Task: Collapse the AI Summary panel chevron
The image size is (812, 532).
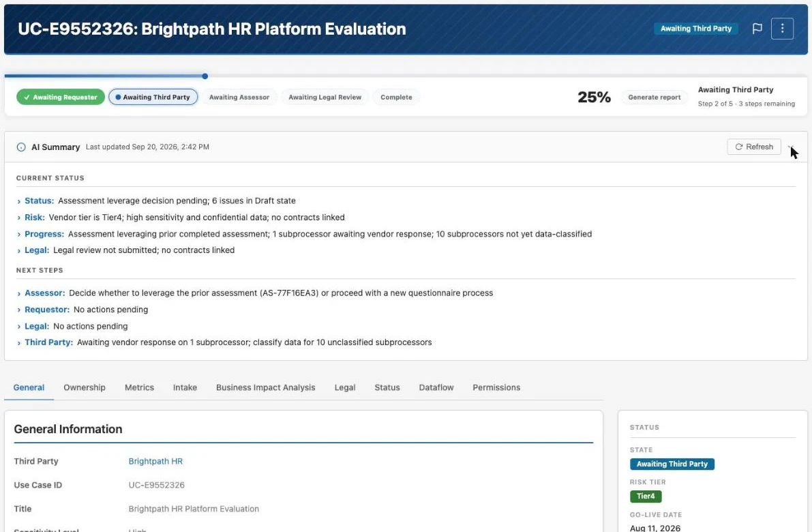Action: [791, 147]
